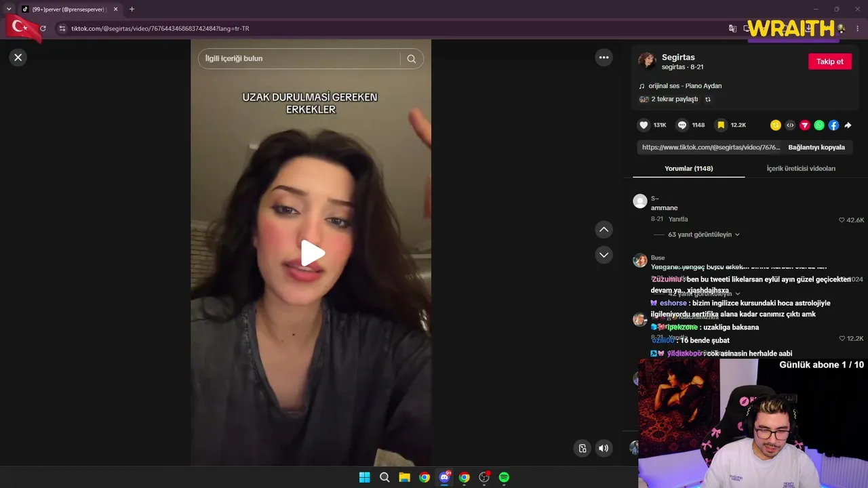Share the video to WhatsApp
The width and height of the screenshot is (868, 488).
pyautogui.click(x=819, y=125)
